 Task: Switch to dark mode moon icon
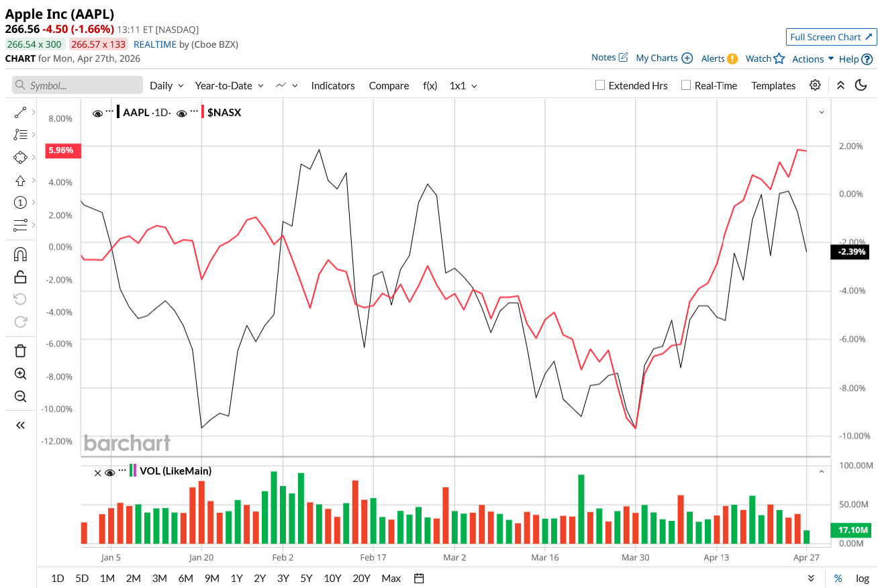[861, 85]
